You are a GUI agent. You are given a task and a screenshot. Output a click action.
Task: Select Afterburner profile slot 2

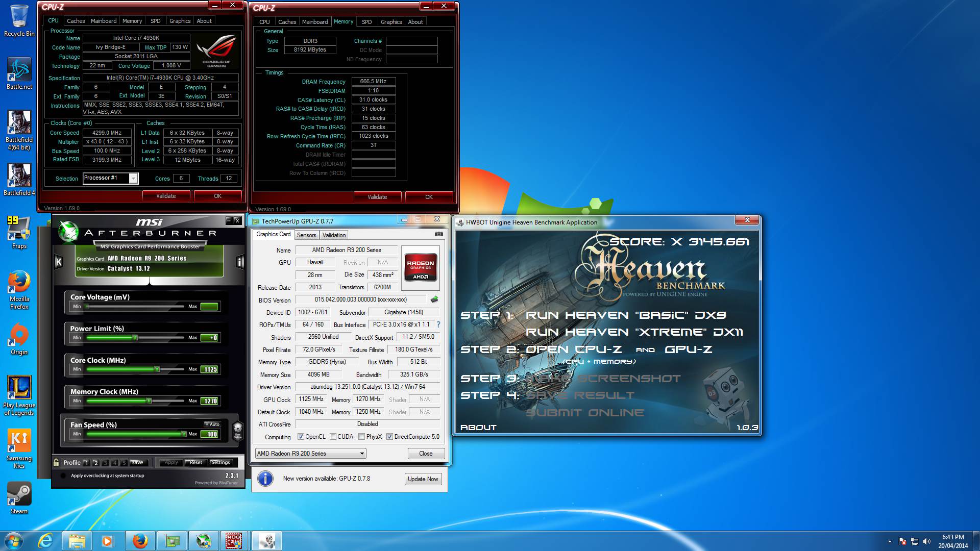pos(95,463)
